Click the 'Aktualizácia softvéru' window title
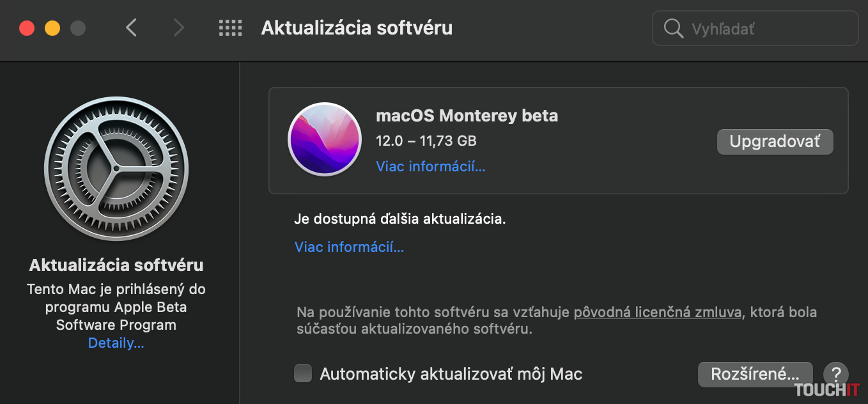This screenshot has height=404, width=868. pyautogui.click(x=357, y=28)
